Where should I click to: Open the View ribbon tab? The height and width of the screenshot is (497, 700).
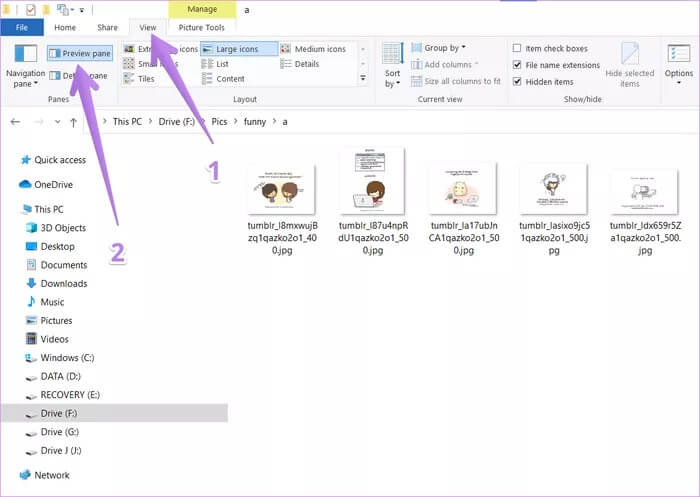[148, 27]
